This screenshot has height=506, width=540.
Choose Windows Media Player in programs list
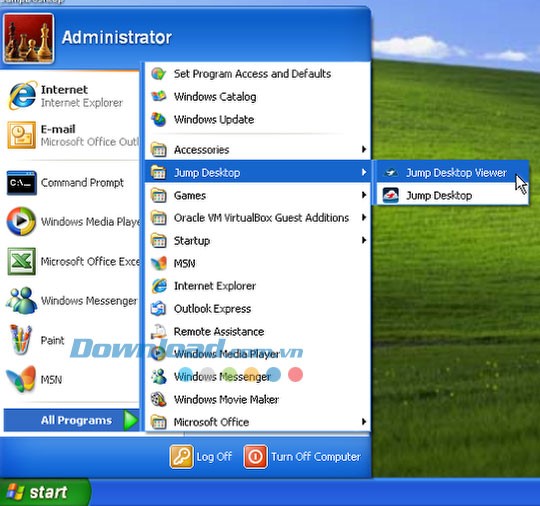(258, 354)
